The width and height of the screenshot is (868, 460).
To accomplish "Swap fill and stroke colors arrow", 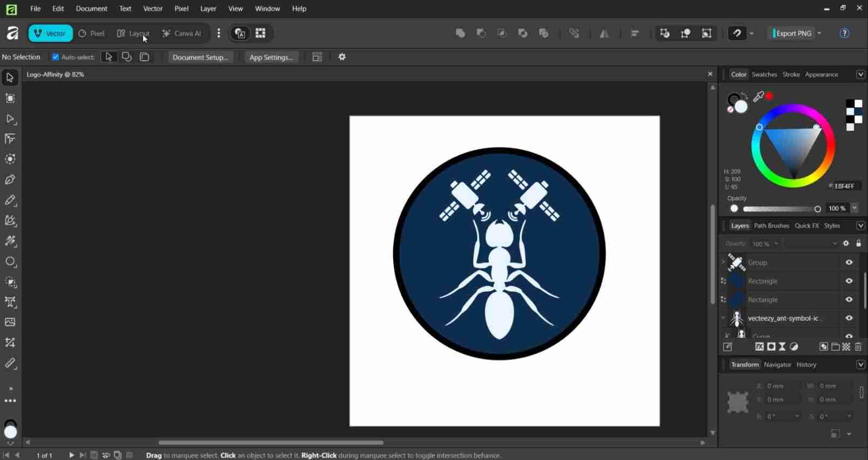I will click(745, 96).
